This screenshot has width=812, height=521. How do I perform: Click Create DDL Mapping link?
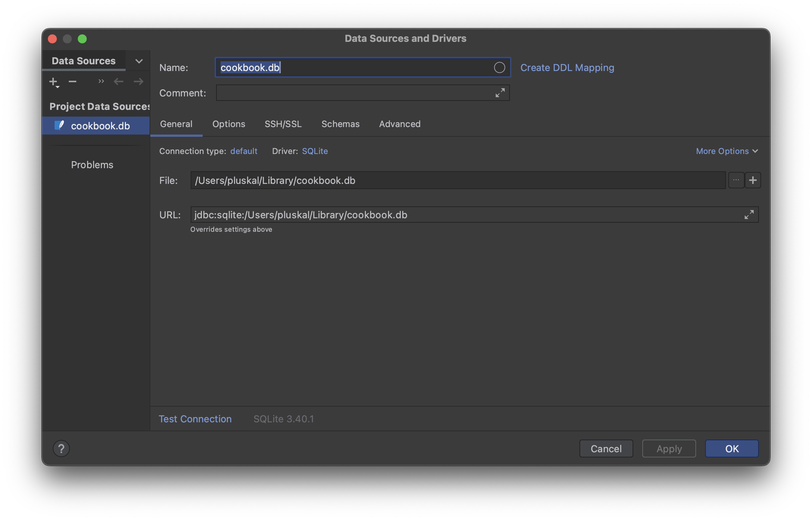click(x=567, y=68)
